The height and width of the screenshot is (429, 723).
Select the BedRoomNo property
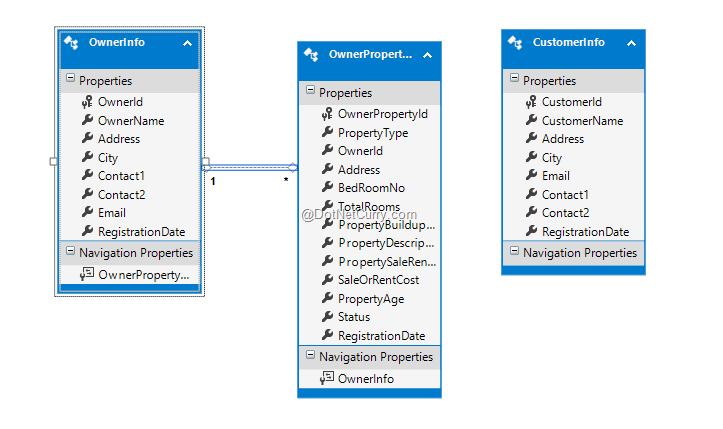point(370,188)
